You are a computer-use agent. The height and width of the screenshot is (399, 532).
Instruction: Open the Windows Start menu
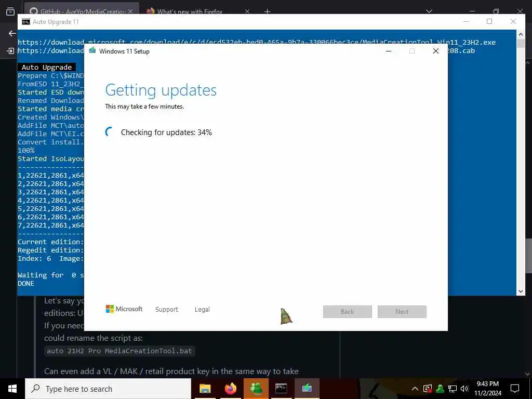pos(12,389)
